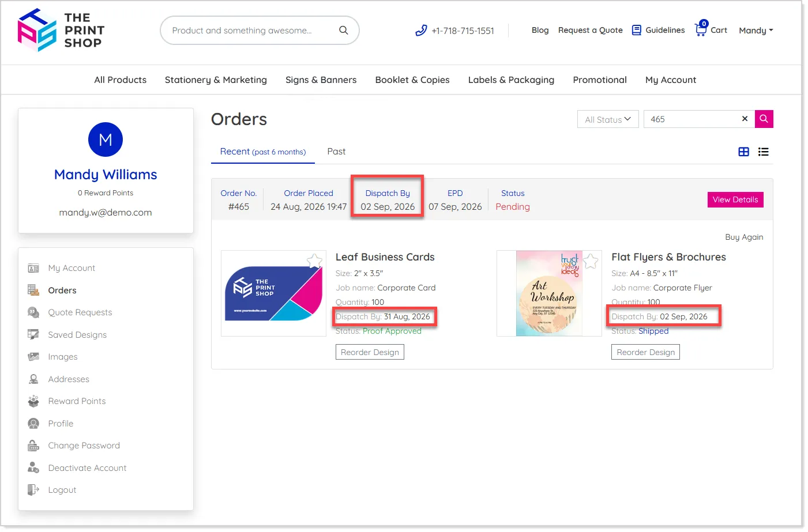
Task: Click the Guidelines document icon
Action: 637,30
